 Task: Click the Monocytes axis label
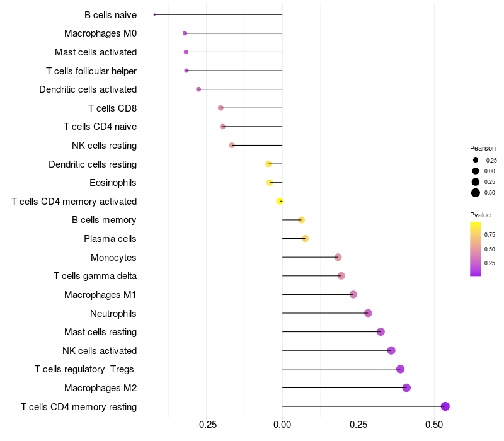click(113, 257)
